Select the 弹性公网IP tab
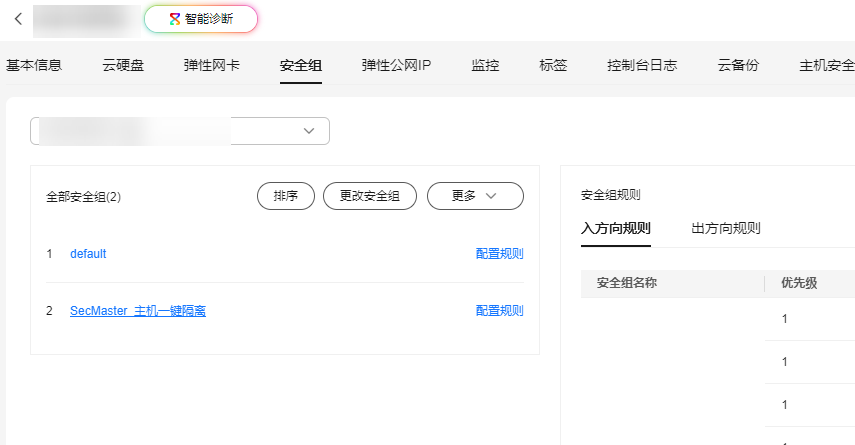855x445 pixels. (x=396, y=66)
